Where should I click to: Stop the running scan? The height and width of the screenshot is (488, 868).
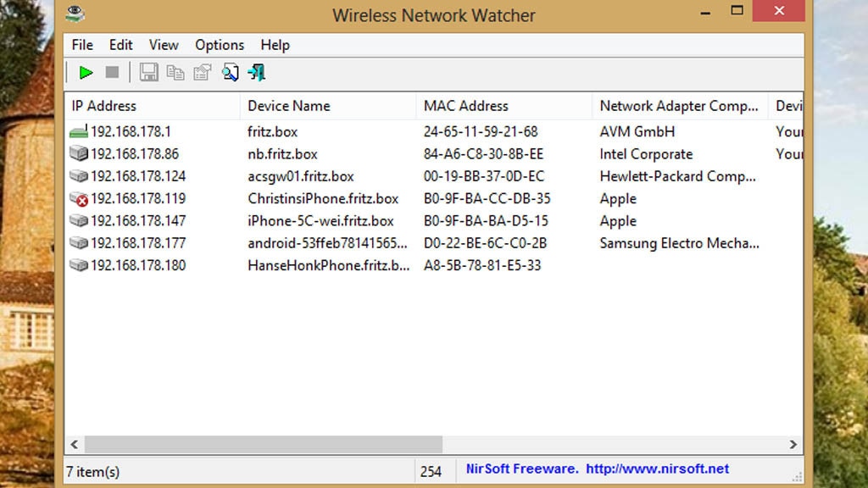pyautogui.click(x=111, y=72)
